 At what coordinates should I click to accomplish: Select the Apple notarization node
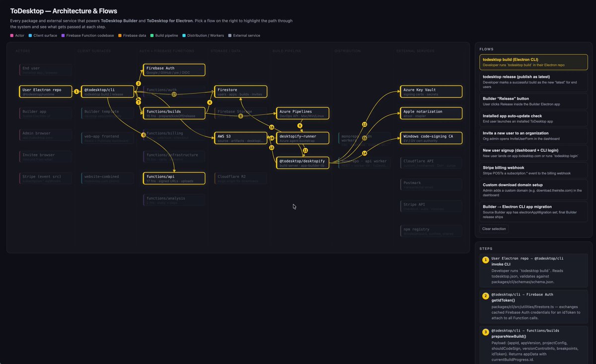click(431, 113)
